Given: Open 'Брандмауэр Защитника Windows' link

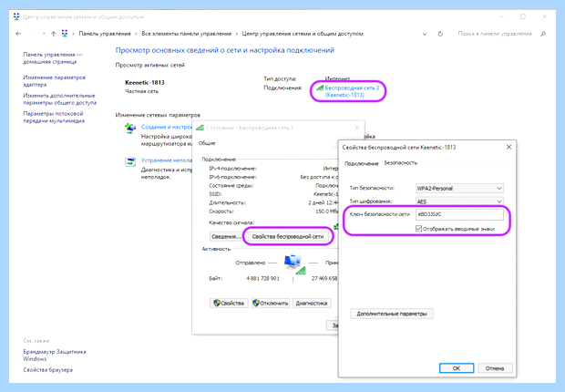Looking at the screenshot, I should (x=55, y=356).
